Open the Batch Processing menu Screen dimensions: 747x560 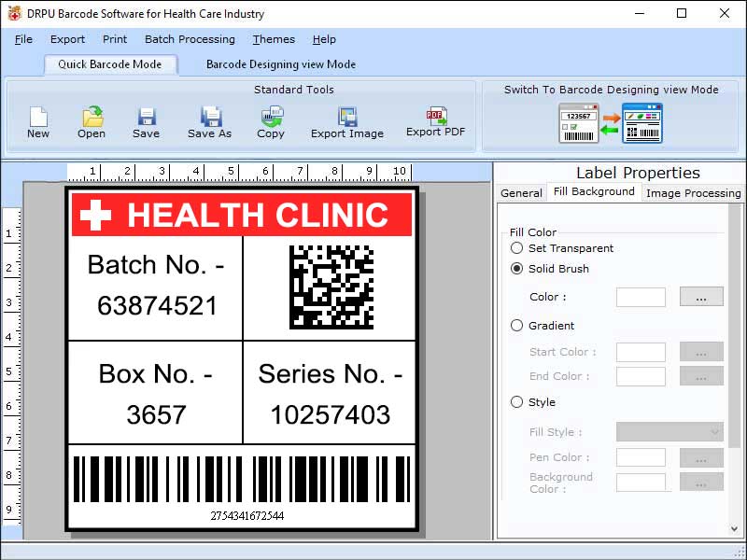coord(190,39)
